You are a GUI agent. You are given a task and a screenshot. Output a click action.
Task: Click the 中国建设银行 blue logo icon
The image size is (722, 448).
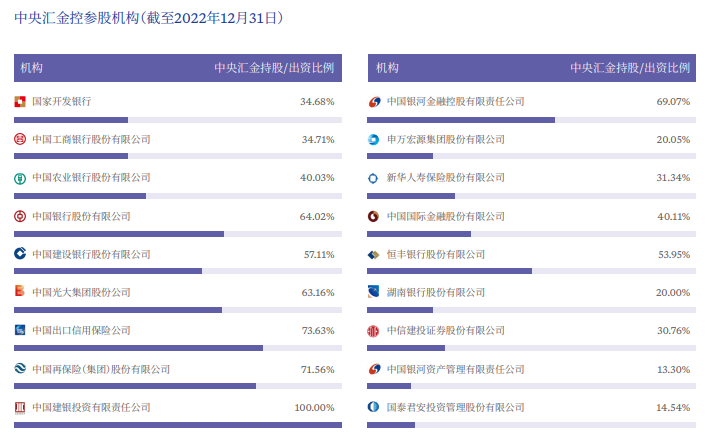pyautogui.click(x=20, y=254)
